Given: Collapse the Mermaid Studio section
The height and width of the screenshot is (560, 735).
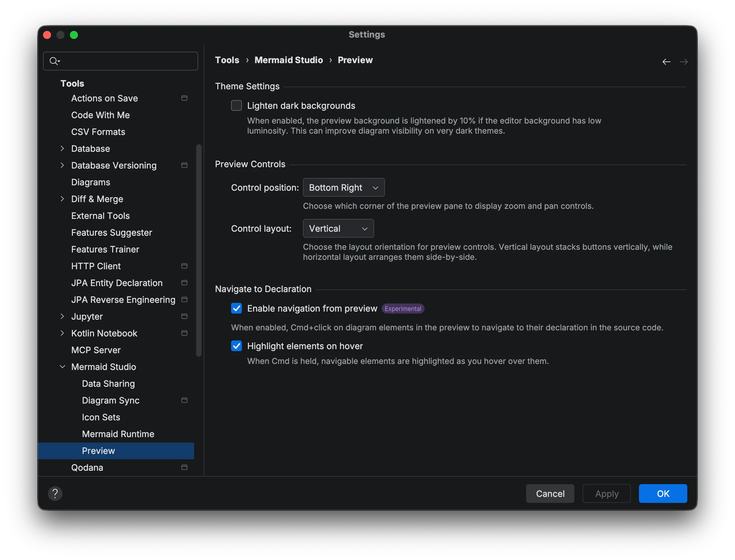Looking at the screenshot, I should (x=62, y=367).
